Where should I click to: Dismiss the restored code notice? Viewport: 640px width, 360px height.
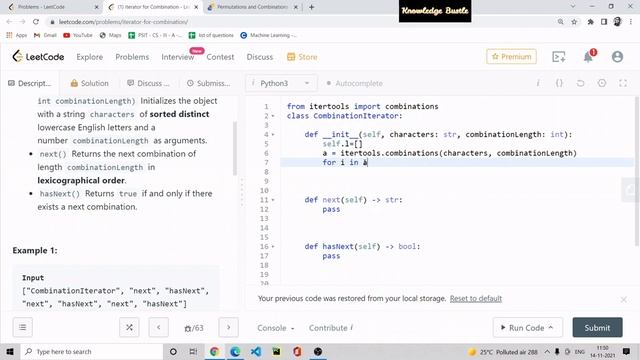[x=623, y=300]
